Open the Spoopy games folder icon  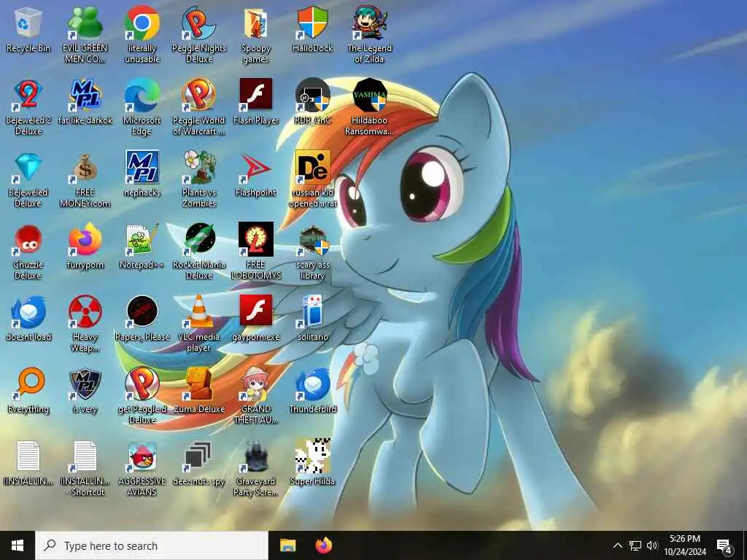pyautogui.click(x=256, y=23)
